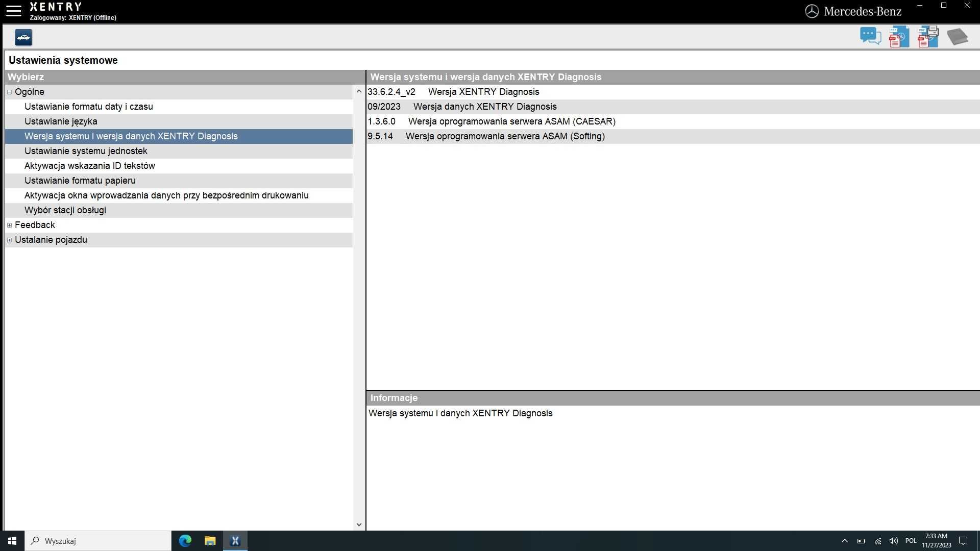Select Ustawianie formatu papieru
Image resolution: width=980 pixels, height=551 pixels.
(179, 181)
